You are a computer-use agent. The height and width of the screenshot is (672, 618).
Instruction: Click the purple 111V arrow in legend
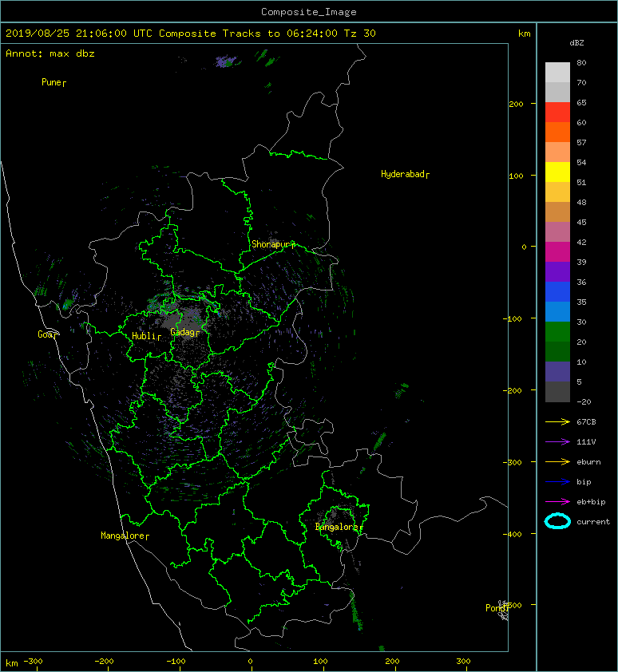coord(557,442)
